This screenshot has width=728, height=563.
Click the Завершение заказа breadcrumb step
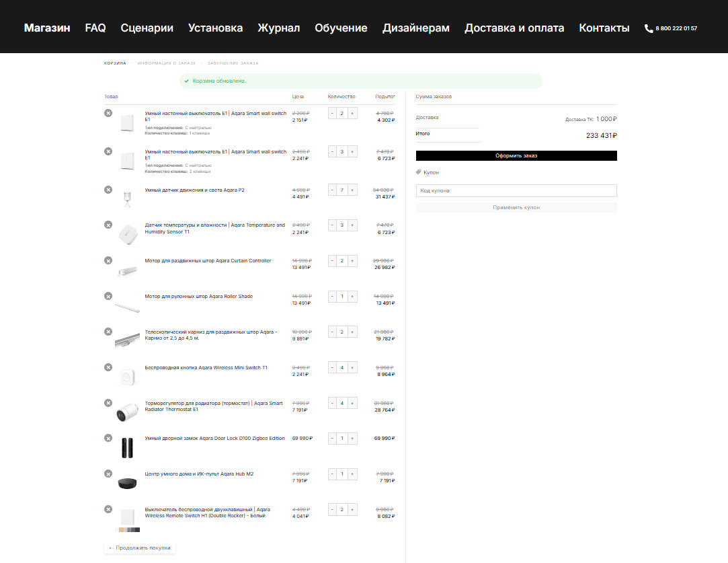tap(233, 63)
